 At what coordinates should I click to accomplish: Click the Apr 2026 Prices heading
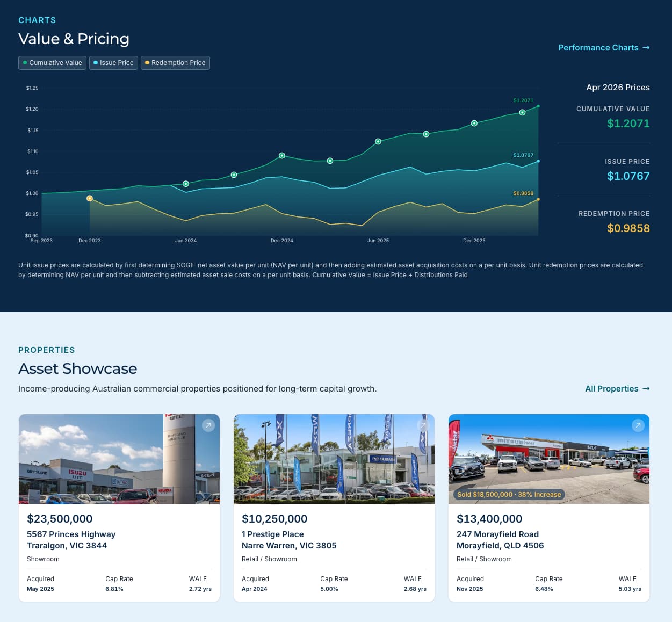pyautogui.click(x=618, y=88)
